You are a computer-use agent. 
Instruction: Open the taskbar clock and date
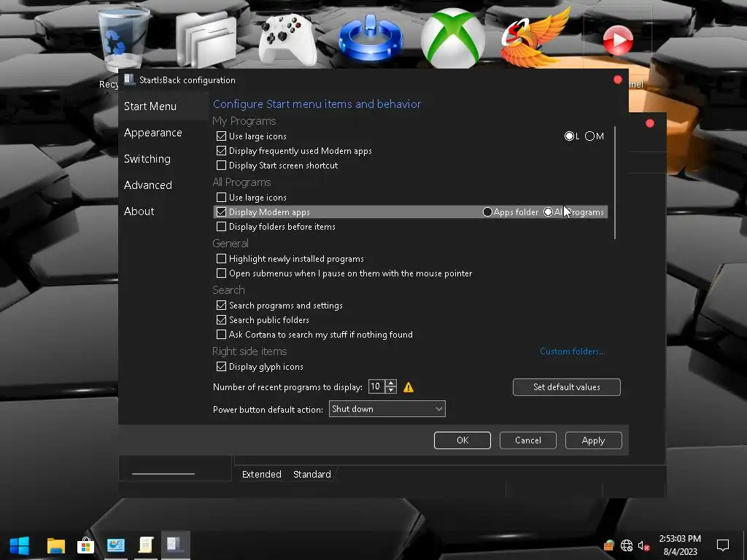680,545
